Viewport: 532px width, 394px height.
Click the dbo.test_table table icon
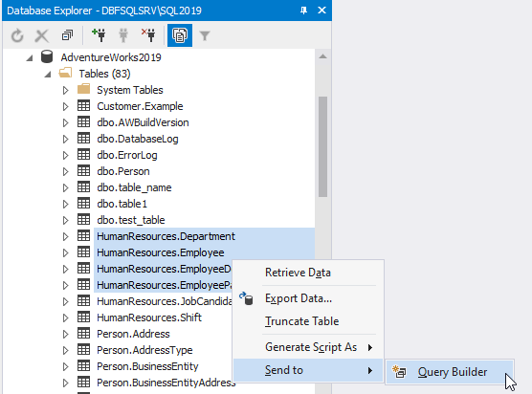click(83, 220)
